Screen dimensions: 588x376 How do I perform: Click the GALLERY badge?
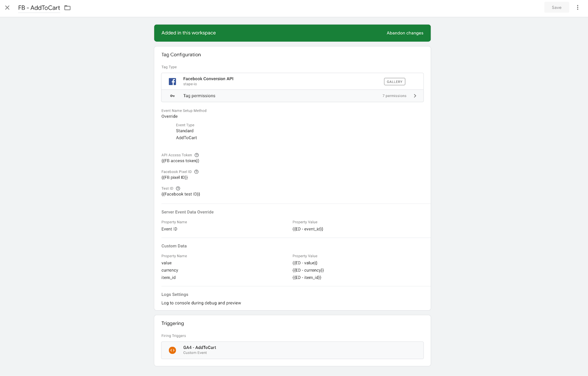(394, 82)
